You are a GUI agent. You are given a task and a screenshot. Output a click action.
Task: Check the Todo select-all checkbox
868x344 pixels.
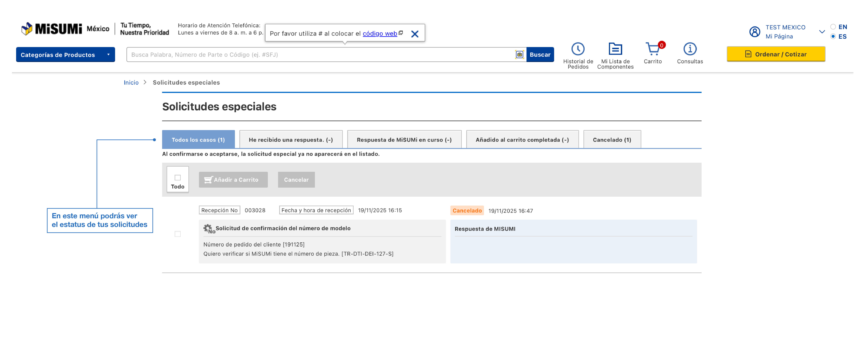pyautogui.click(x=178, y=178)
